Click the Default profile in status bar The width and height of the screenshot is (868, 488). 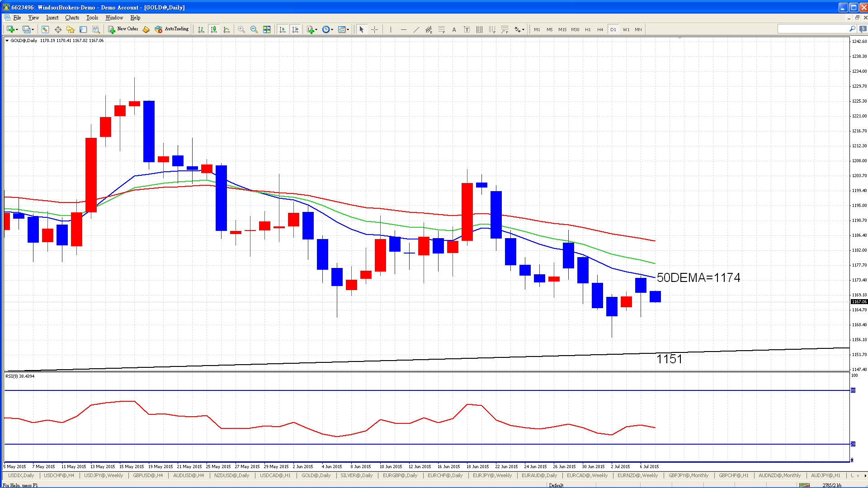point(556,485)
